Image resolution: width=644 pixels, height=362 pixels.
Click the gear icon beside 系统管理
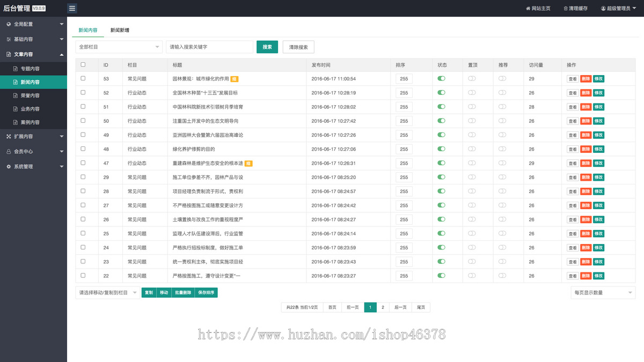[9, 166]
